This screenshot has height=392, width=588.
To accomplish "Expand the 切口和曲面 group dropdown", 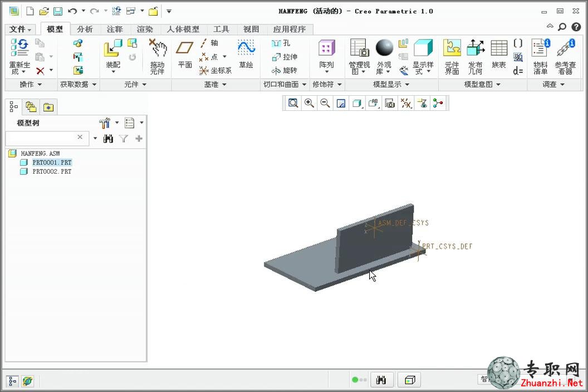I will (285, 85).
